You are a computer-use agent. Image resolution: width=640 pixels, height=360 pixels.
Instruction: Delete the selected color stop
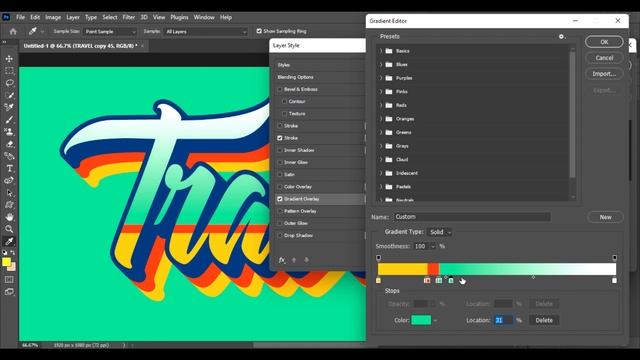click(544, 320)
